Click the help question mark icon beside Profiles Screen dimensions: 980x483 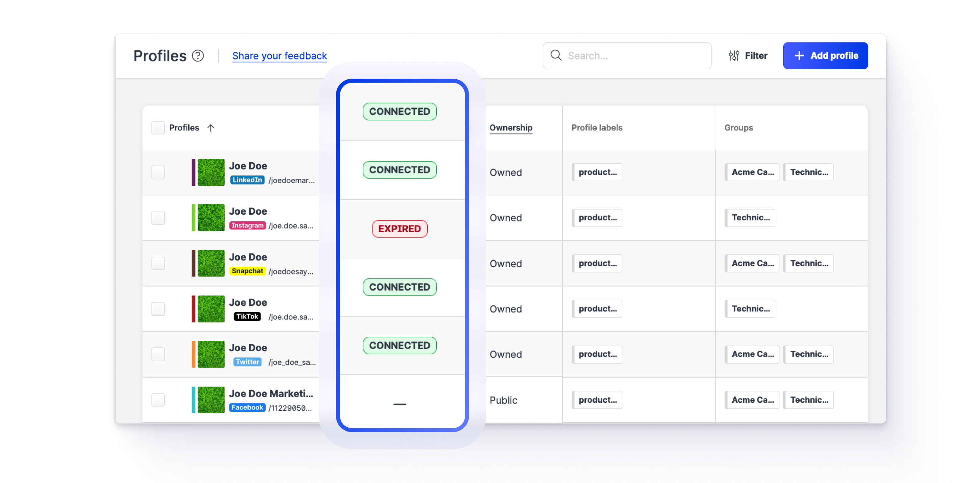coord(198,56)
